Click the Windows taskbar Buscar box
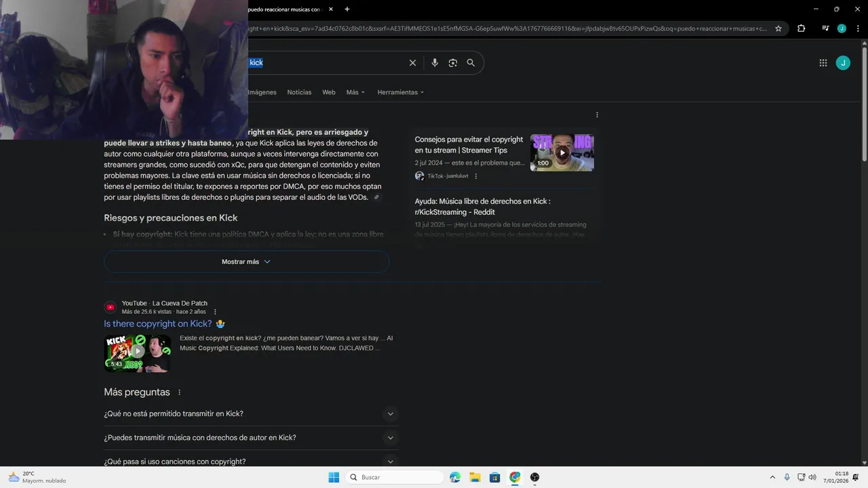This screenshot has width=868, height=488. pos(395,477)
